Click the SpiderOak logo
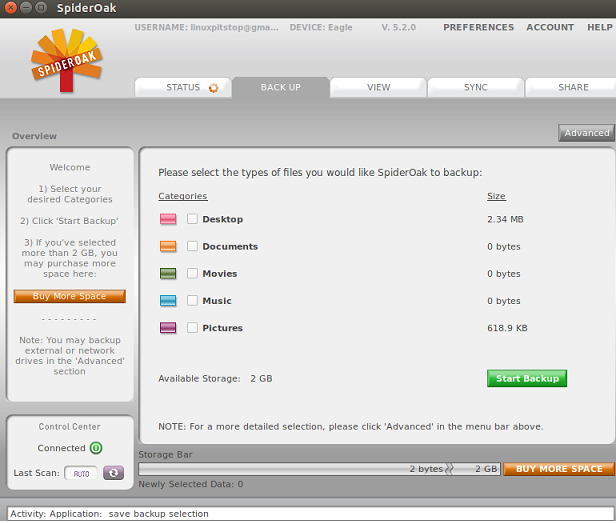 point(66,60)
